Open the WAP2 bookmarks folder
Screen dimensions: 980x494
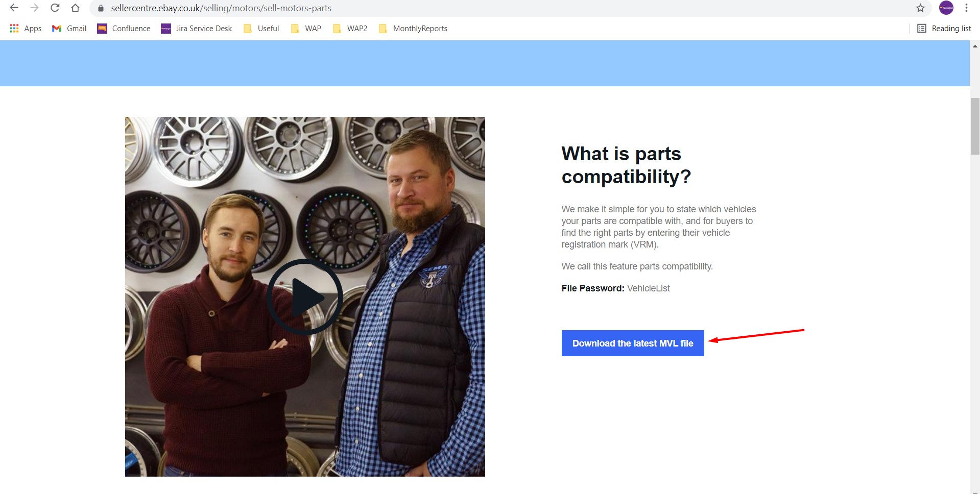tap(350, 29)
